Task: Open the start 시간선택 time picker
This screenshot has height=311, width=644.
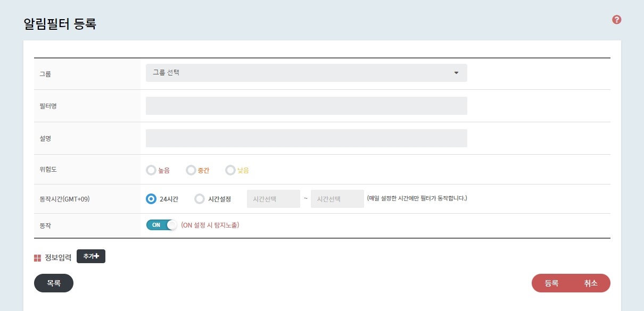Action: coord(274,199)
